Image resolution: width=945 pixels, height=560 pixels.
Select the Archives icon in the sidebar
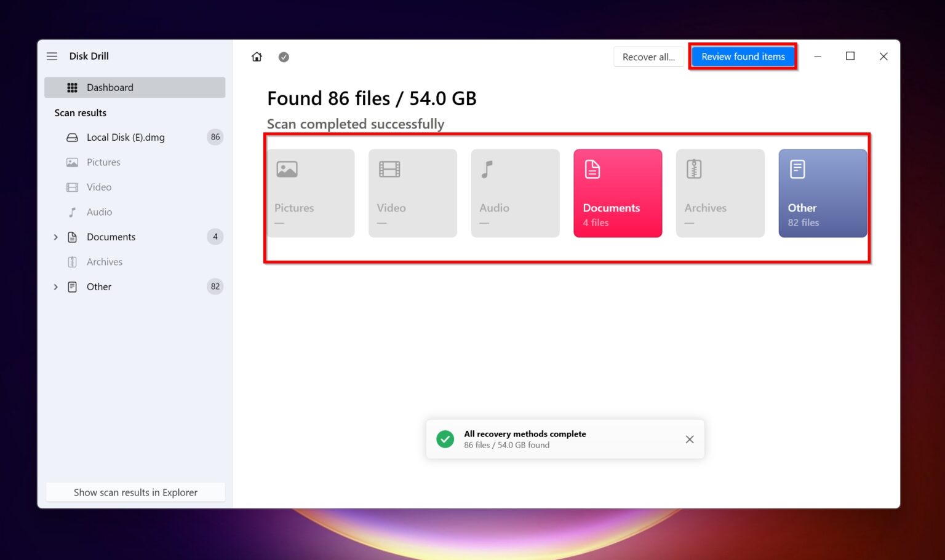(72, 261)
